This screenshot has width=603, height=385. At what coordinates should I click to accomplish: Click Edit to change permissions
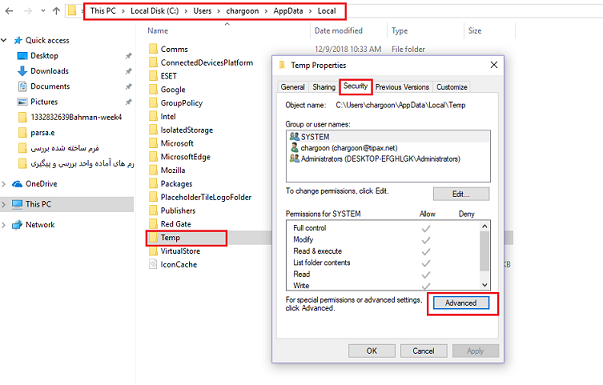coord(461,194)
